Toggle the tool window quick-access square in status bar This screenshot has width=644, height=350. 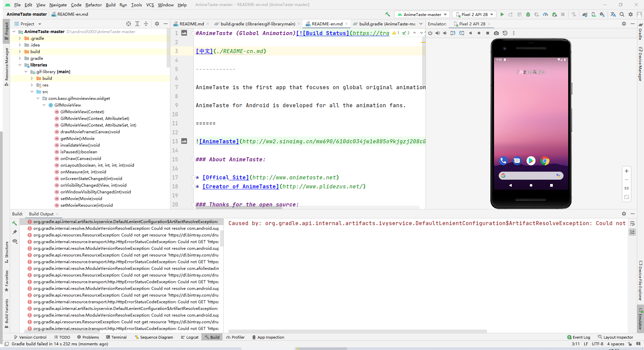point(7,344)
